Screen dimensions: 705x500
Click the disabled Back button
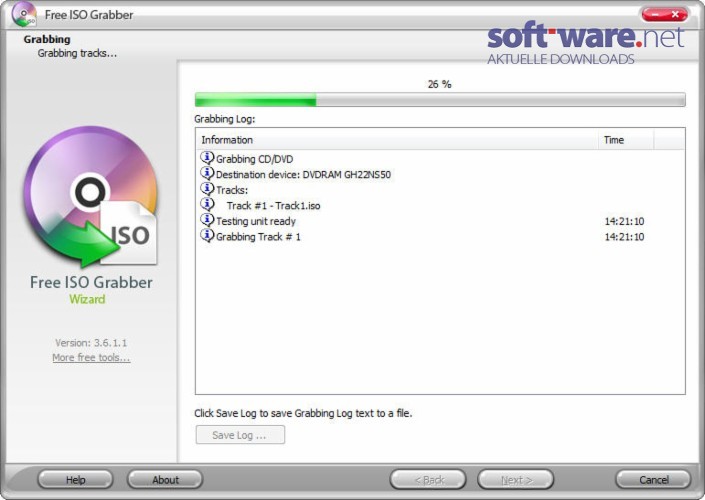428,480
